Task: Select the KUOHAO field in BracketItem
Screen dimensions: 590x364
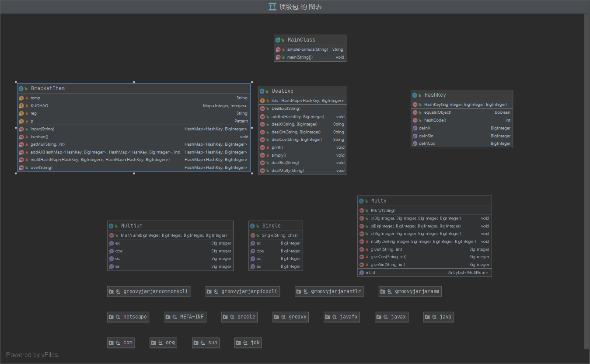Action: [x=134, y=106]
